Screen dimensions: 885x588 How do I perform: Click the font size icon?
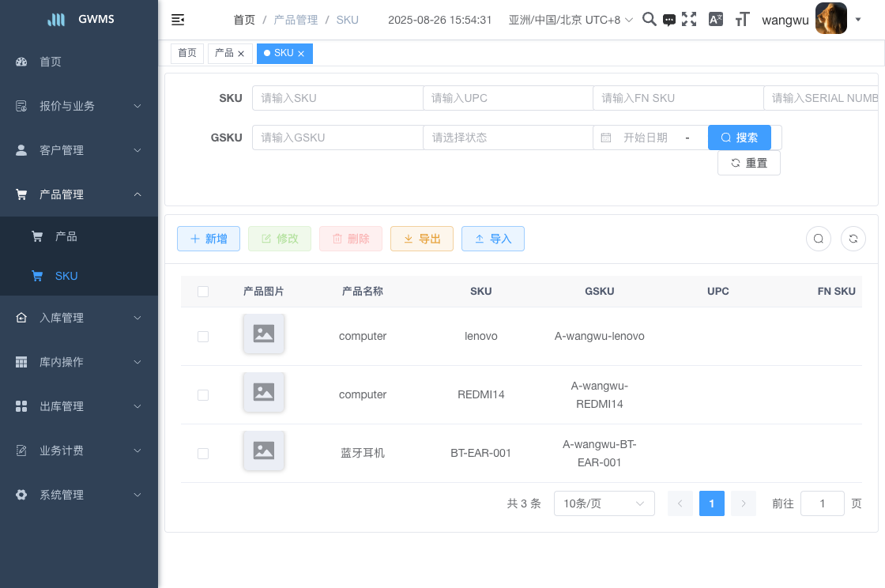(x=742, y=20)
